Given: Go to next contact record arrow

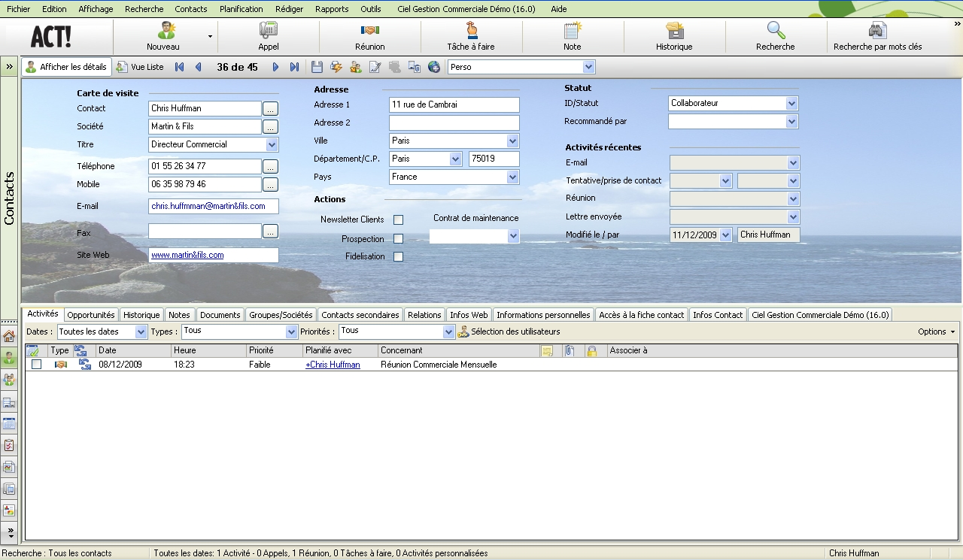Looking at the screenshot, I should pos(275,67).
